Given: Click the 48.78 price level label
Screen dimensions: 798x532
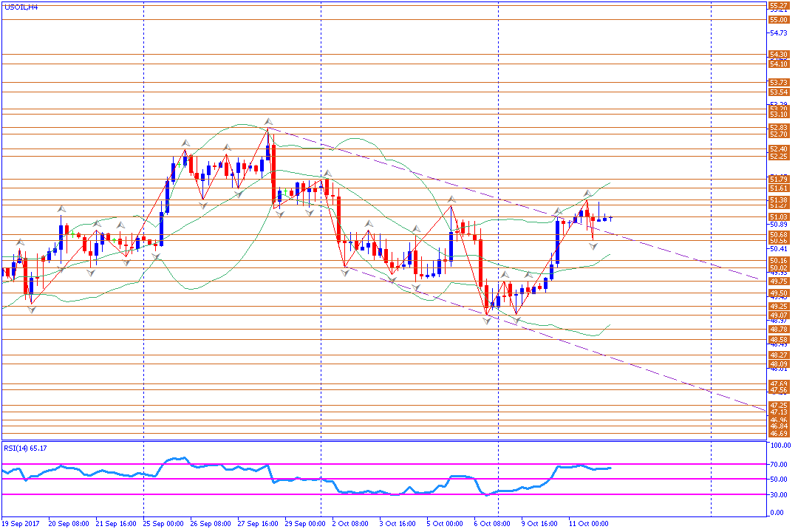Looking at the screenshot, I should [779, 330].
